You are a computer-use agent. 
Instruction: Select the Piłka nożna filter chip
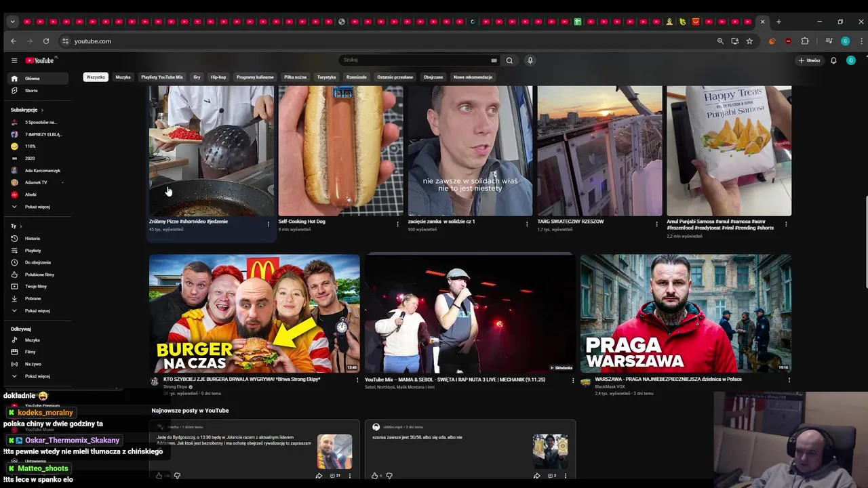[296, 77]
